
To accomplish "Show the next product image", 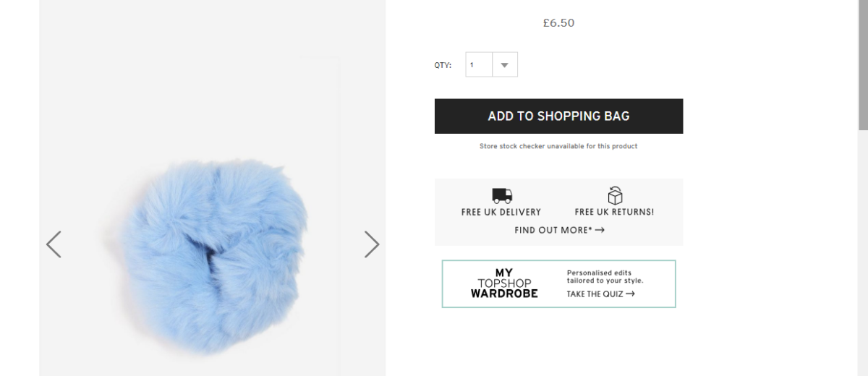I will 372,244.
